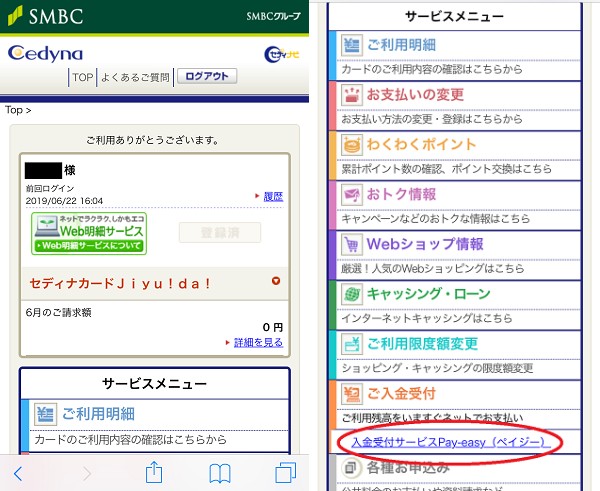
Task: Click the Top breadcrumb text
Action: click(x=14, y=110)
